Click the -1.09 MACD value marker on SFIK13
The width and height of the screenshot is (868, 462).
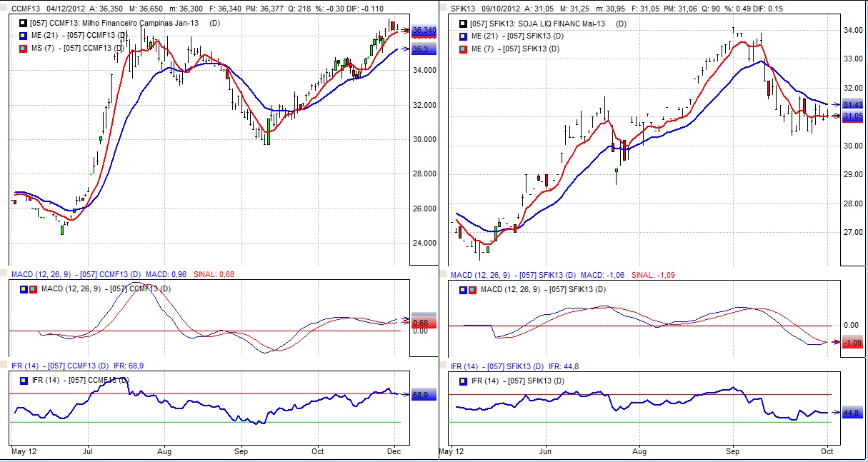pos(852,343)
